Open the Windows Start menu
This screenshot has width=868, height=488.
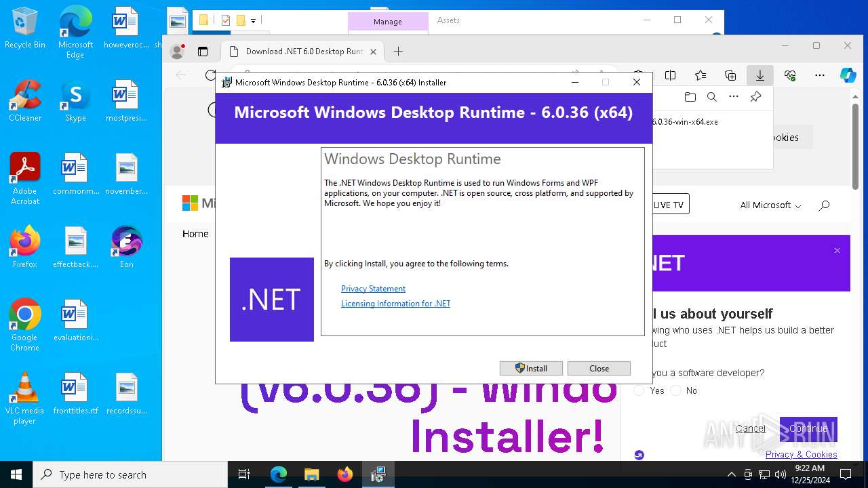(16, 474)
